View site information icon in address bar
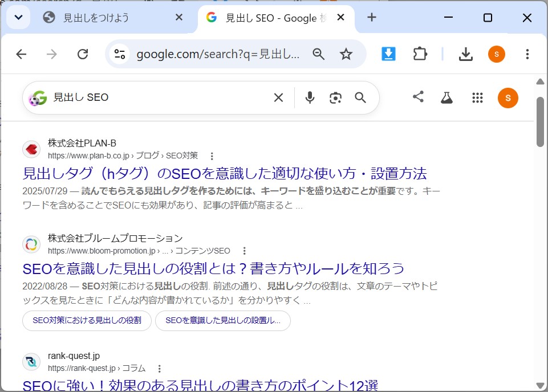The image size is (548, 392). (120, 54)
